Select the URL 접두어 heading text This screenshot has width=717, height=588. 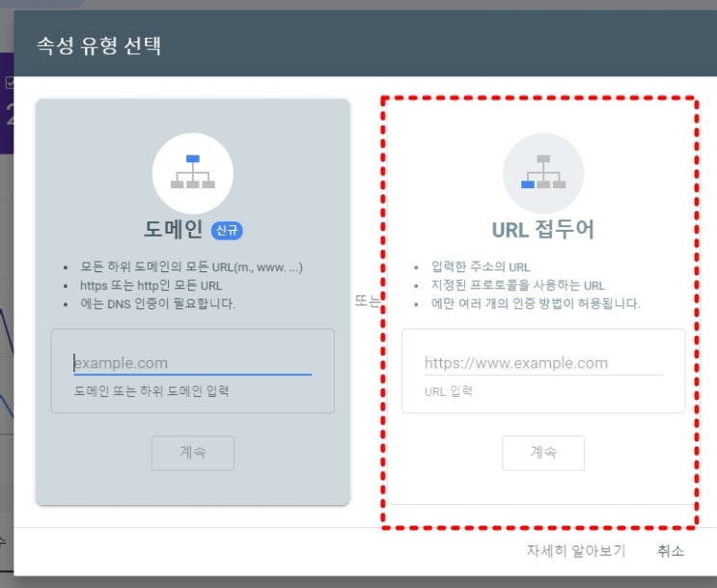coord(542,229)
